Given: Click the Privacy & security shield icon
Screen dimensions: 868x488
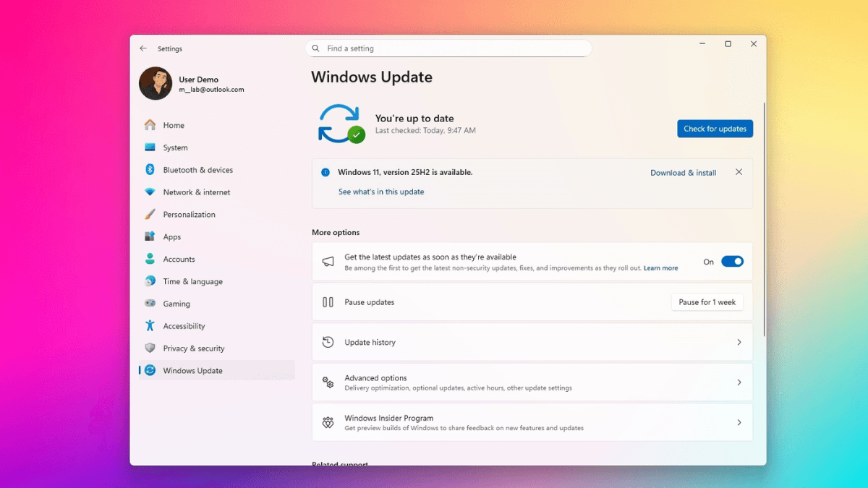Looking at the screenshot, I should tap(150, 348).
